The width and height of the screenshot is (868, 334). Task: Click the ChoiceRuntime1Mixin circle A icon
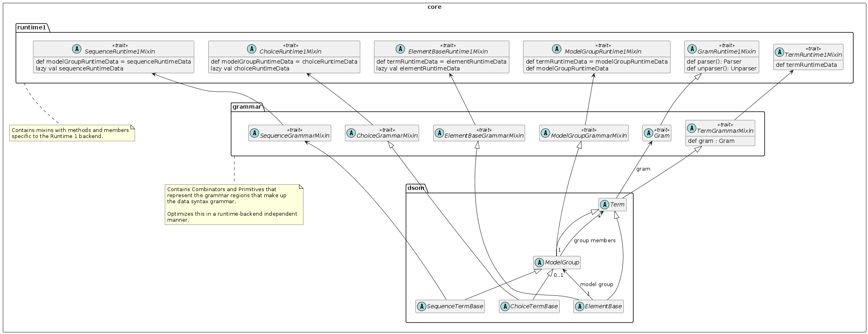point(251,49)
